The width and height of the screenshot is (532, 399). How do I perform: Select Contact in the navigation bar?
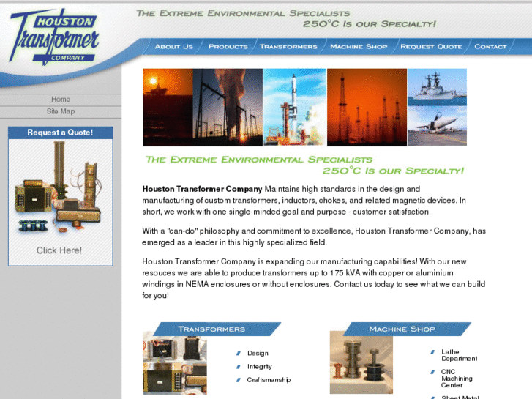coord(490,47)
